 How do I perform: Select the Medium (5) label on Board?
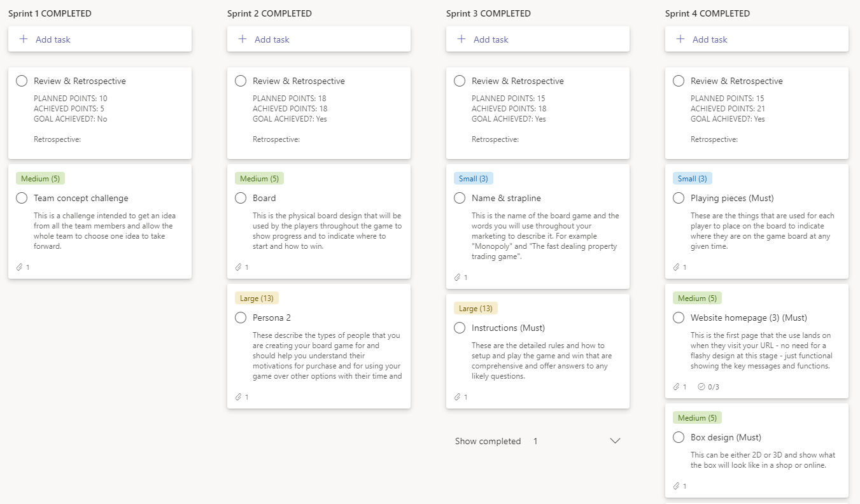click(259, 178)
